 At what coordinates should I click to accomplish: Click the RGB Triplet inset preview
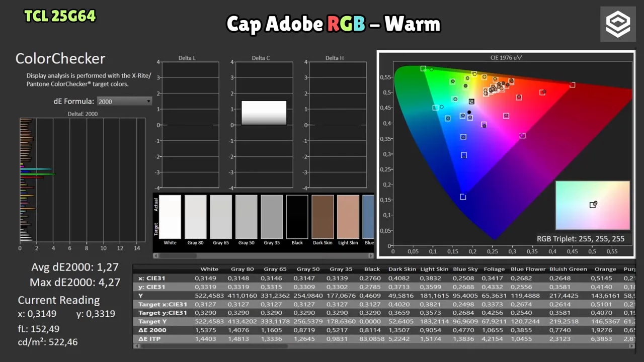[x=593, y=206]
